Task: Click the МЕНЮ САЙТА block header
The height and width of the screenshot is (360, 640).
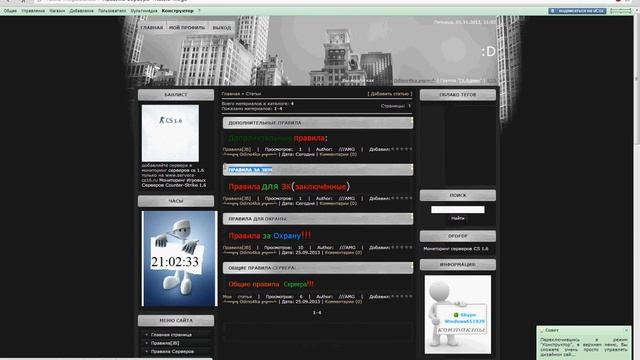Action: (176, 321)
